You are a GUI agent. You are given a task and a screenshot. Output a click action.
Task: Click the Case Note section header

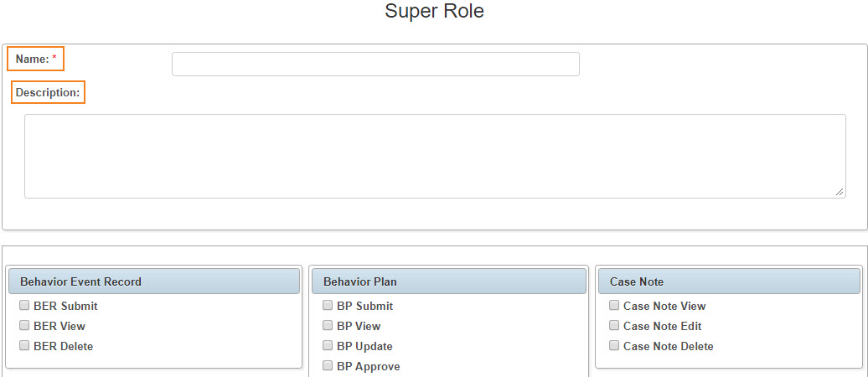730,281
